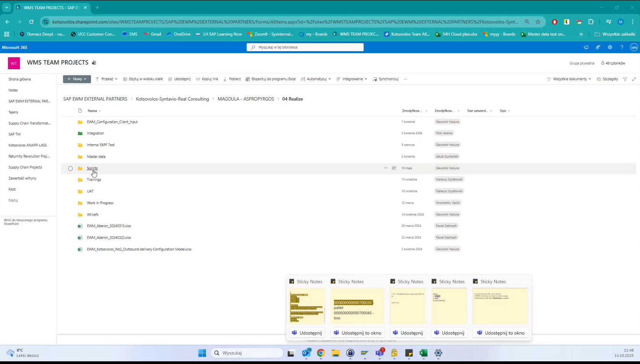
Task: Open the Sprints folder
Action: [92, 168]
